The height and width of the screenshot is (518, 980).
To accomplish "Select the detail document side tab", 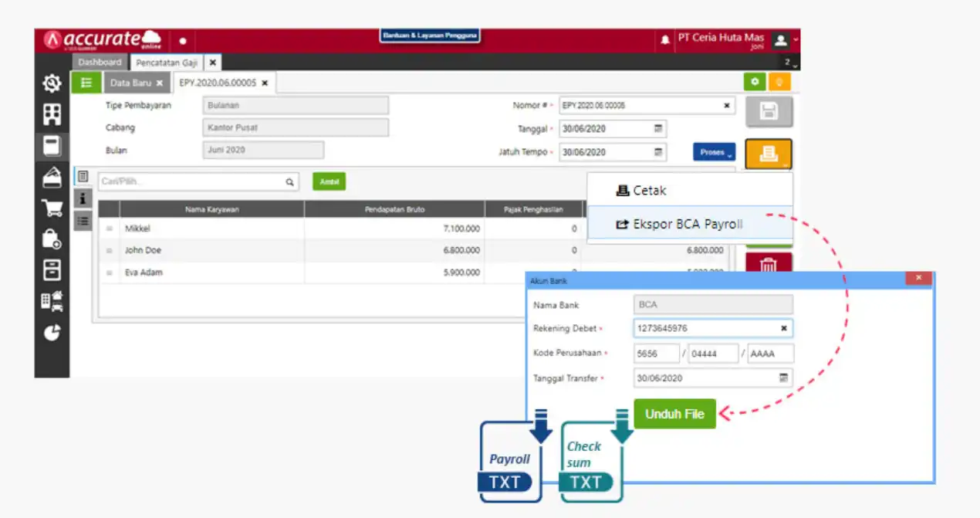I will 83,177.
